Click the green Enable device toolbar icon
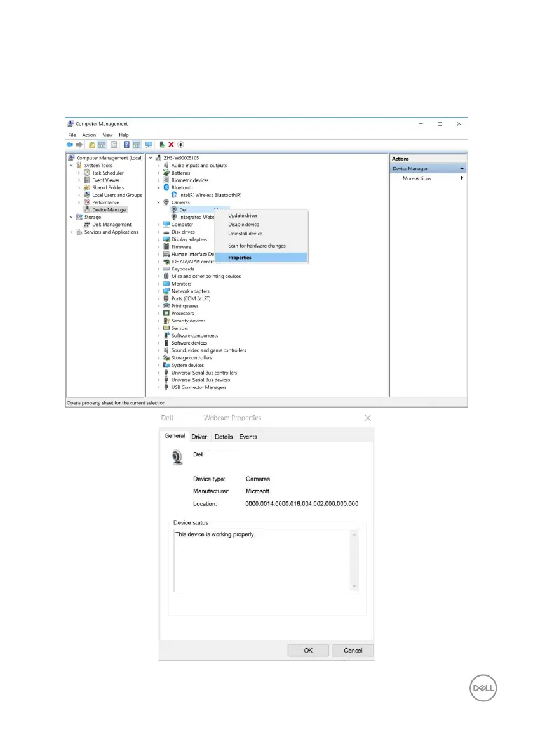Image resolution: width=533 pixels, height=756 pixels. click(x=162, y=145)
